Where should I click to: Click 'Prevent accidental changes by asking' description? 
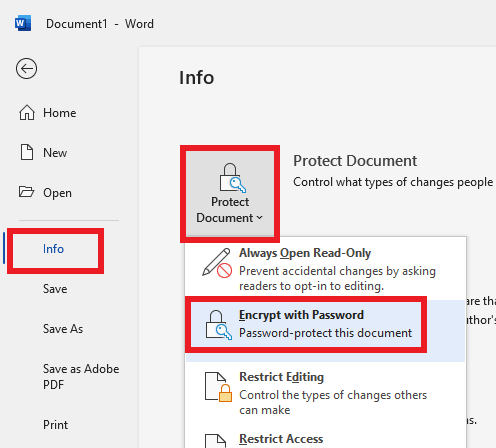click(337, 271)
